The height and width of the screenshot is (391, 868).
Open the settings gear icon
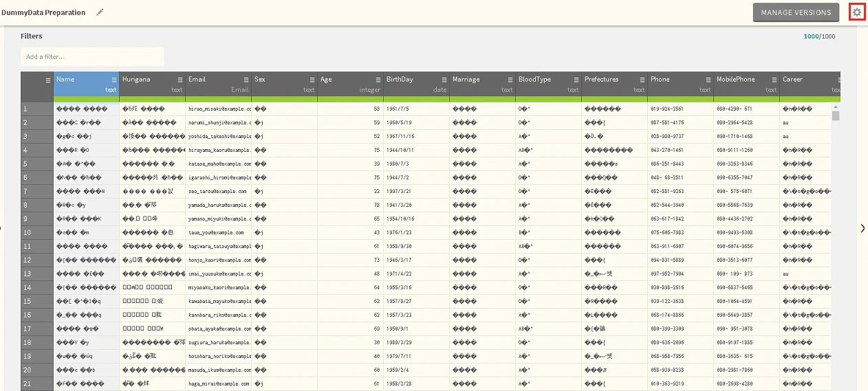856,12
